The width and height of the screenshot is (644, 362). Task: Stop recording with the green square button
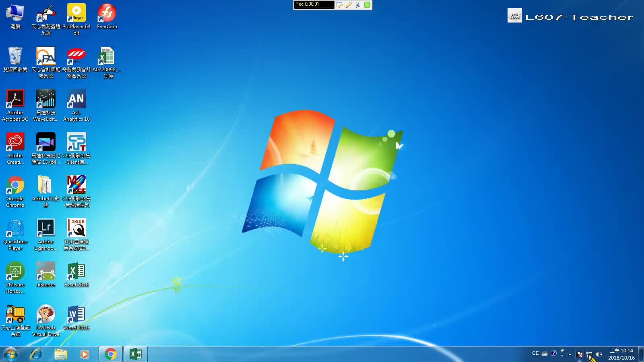(x=367, y=5)
